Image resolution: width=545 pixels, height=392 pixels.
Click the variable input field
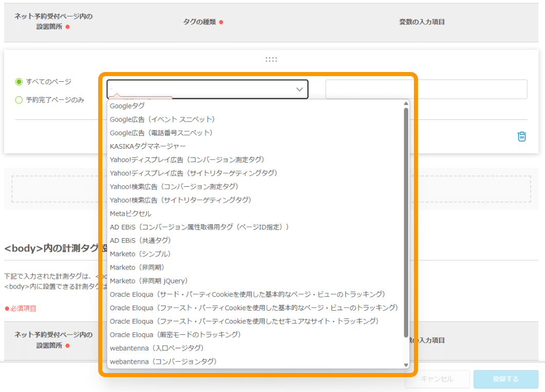coord(426,90)
